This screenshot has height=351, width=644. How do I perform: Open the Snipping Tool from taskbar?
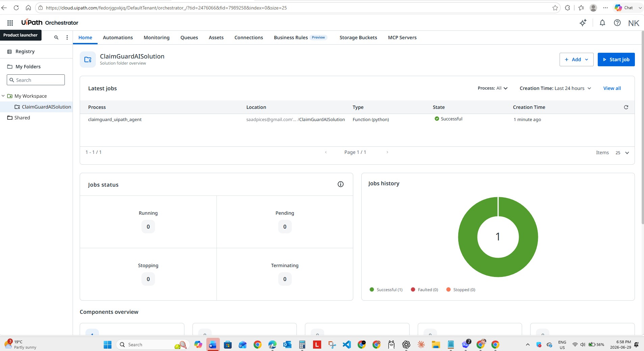(332, 345)
